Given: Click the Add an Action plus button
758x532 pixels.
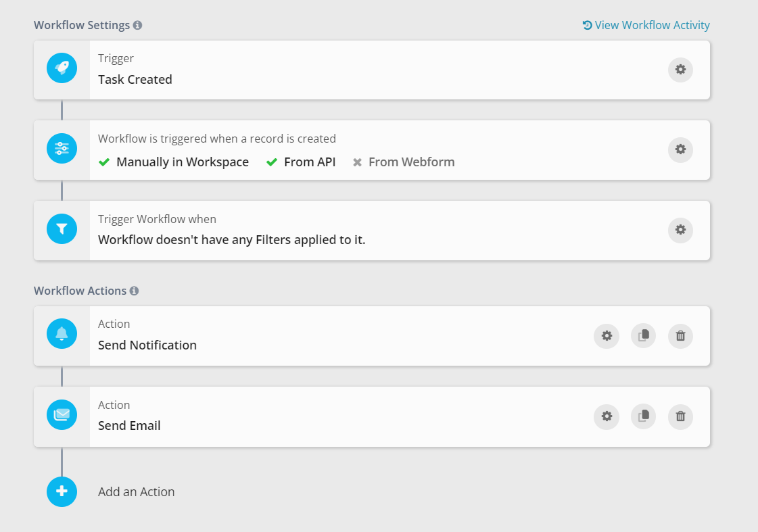Looking at the screenshot, I should [62, 491].
